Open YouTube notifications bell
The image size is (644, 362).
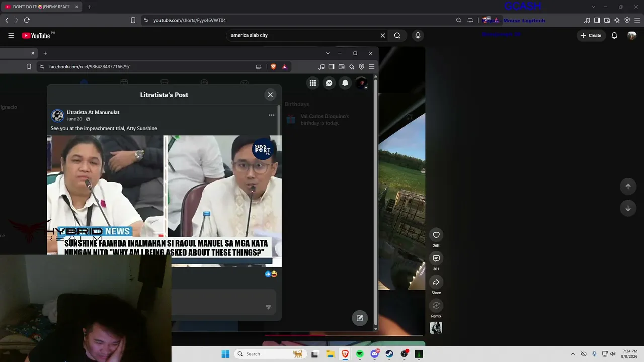pos(614,36)
